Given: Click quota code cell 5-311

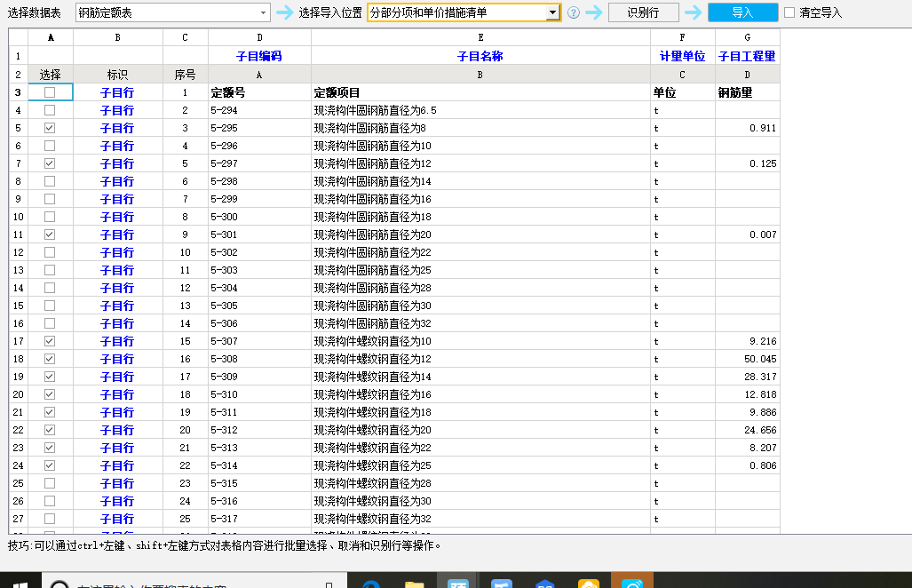Looking at the screenshot, I should pos(259,412).
